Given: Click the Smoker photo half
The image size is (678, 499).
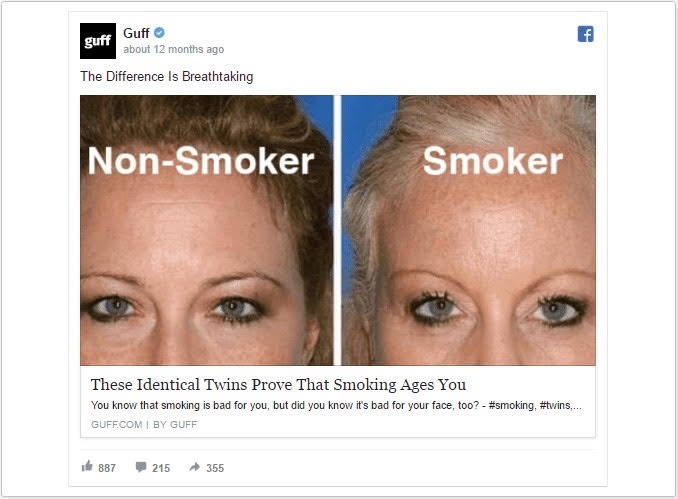Looking at the screenshot, I should 468,230.
